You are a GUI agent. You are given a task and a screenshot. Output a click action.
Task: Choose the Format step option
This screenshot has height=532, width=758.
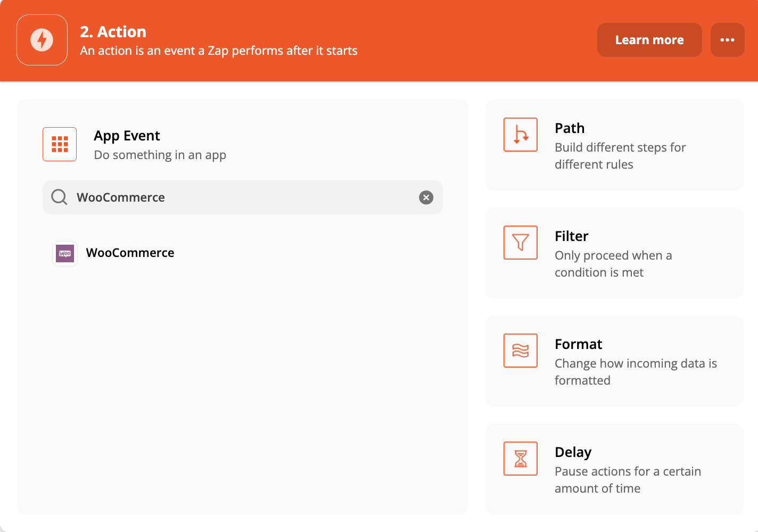pos(614,361)
